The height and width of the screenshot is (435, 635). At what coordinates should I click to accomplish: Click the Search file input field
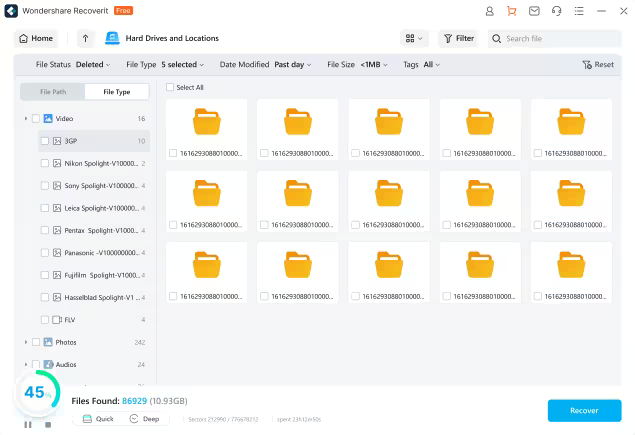(554, 38)
